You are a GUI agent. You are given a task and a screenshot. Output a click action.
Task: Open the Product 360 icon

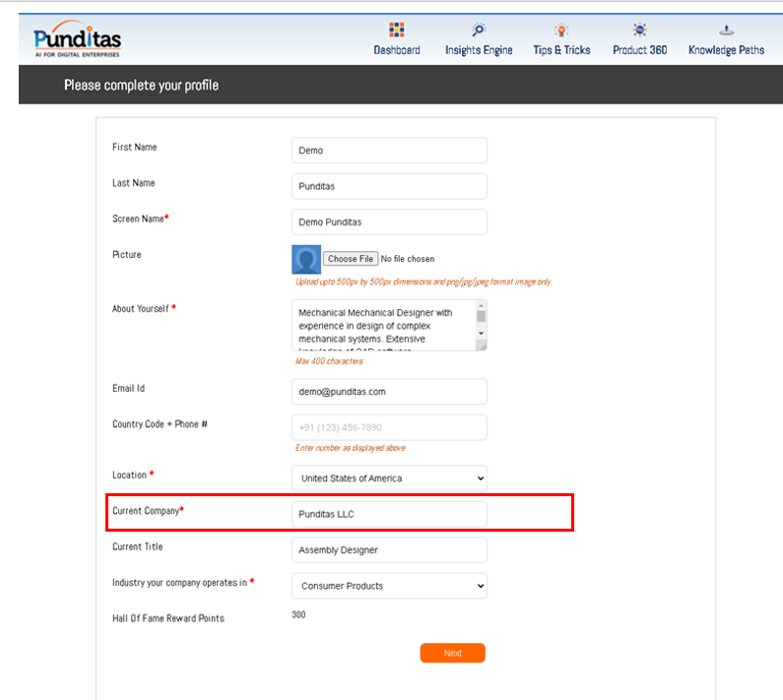coord(639,30)
